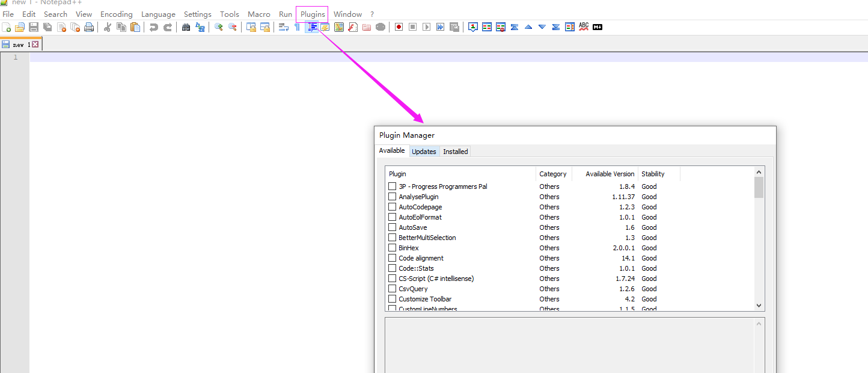Open the Function List toolbar icon
The image size is (868, 373).
pos(352,27)
